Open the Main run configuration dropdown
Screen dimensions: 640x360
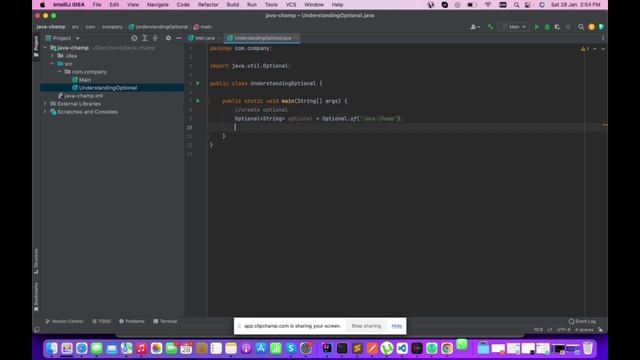point(514,27)
